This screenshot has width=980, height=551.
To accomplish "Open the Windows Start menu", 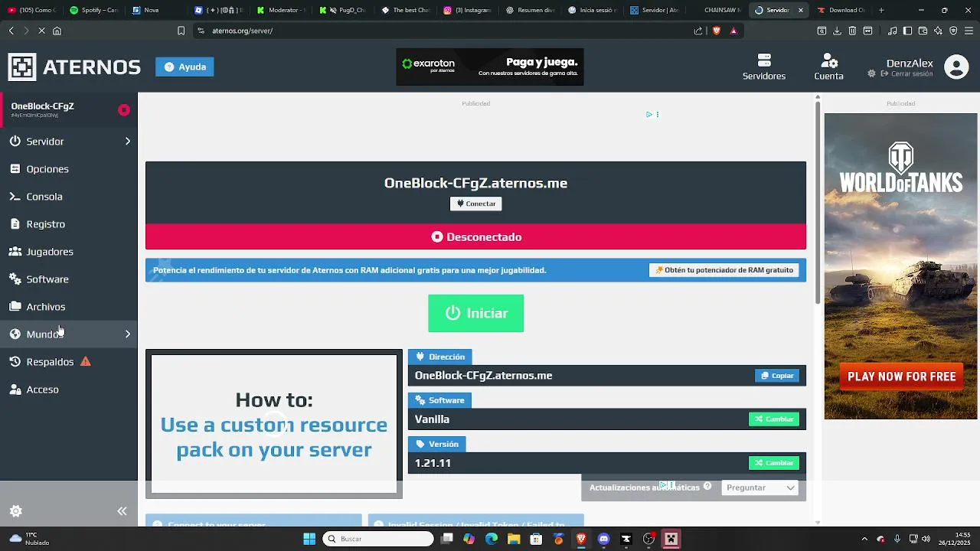I will coord(309,539).
